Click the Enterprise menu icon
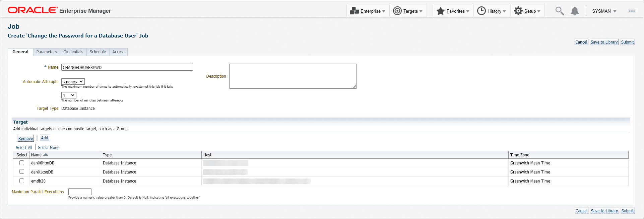644x219 pixels. [354, 11]
